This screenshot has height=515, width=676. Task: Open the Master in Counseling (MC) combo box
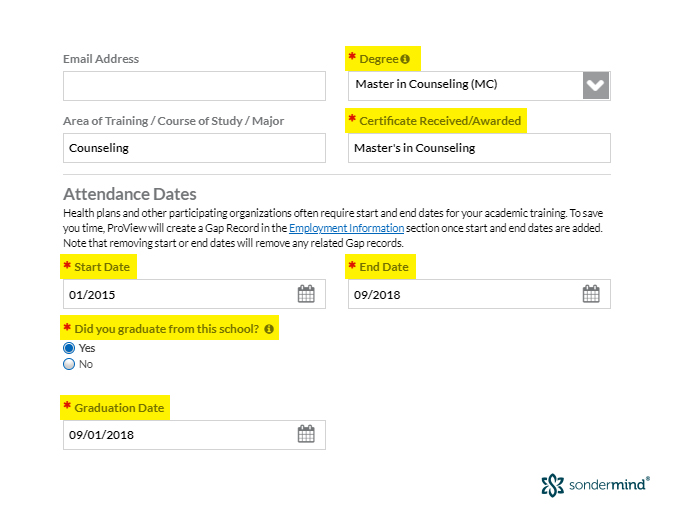click(x=479, y=86)
